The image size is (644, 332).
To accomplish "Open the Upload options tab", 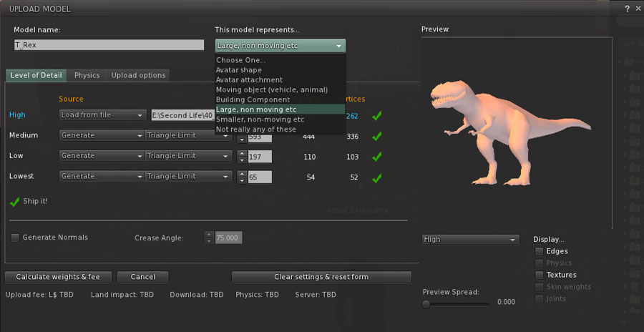I will [x=138, y=75].
